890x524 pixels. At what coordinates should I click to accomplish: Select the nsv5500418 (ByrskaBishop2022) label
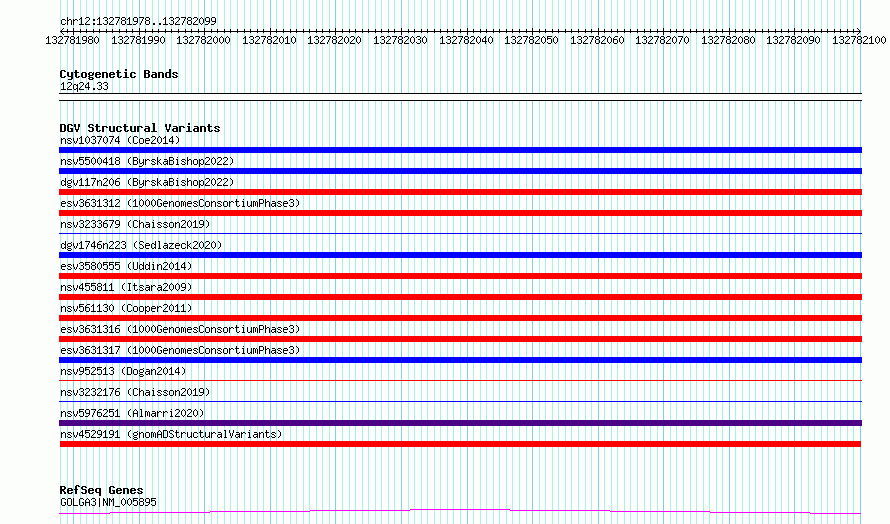(x=147, y=161)
